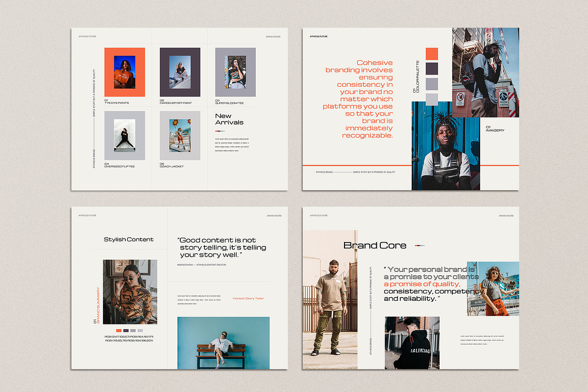
Task: Click the orange "Cohesive branding" paragraph
Action: pyautogui.click(x=358, y=99)
